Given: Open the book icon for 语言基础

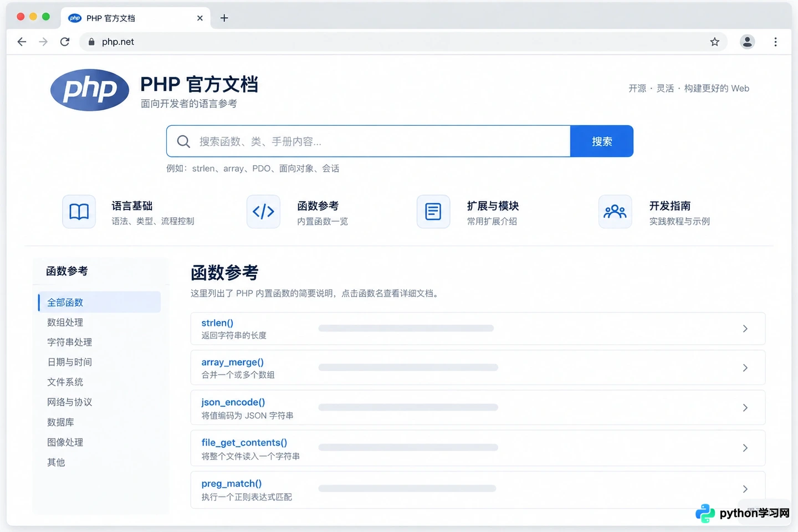Looking at the screenshot, I should coord(79,211).
